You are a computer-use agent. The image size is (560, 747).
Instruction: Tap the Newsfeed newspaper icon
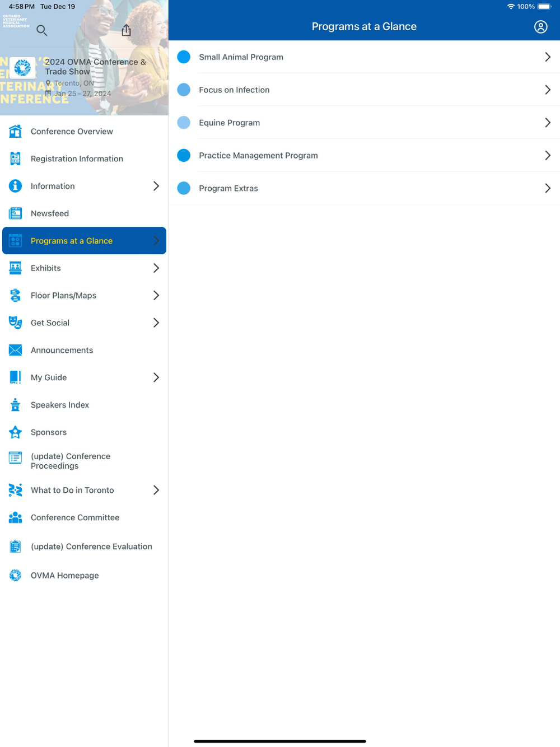(16, 213)
